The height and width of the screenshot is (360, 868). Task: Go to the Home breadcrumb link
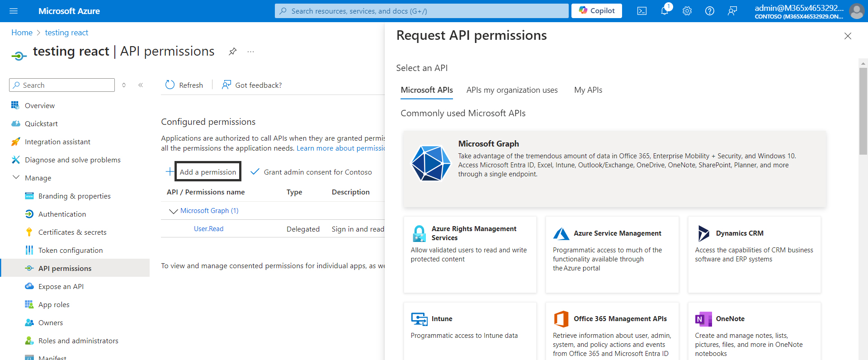(x=22, y=33)
